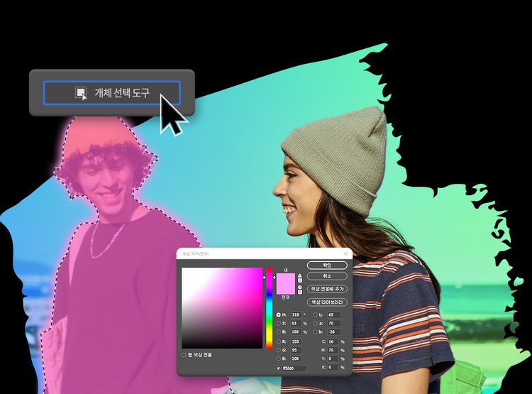
Task: Click the Lab b field showing -26
Action: point(334,332)
